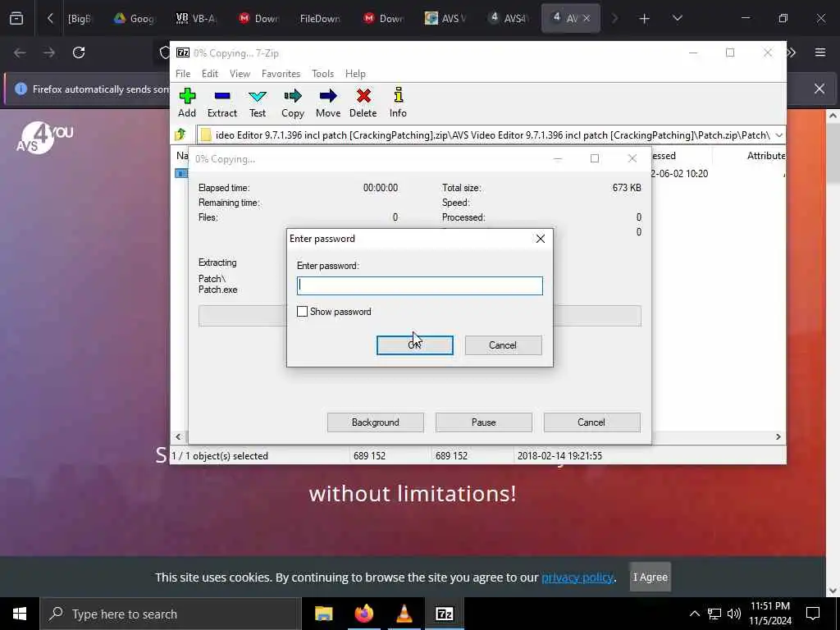Click the taskbar clock showing 11:51 PM
This screenshot has height=630, width=840.
769,614
